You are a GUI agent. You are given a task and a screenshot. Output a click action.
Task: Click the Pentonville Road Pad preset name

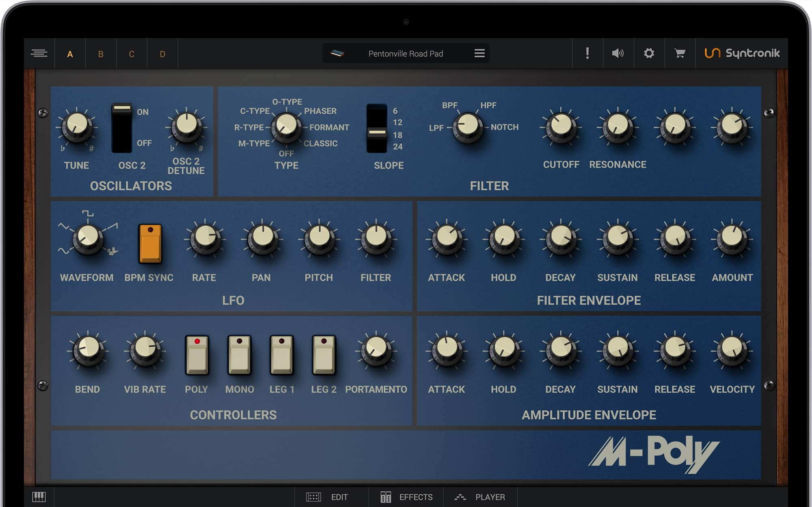pyautogui.click(x=406, y=54)
